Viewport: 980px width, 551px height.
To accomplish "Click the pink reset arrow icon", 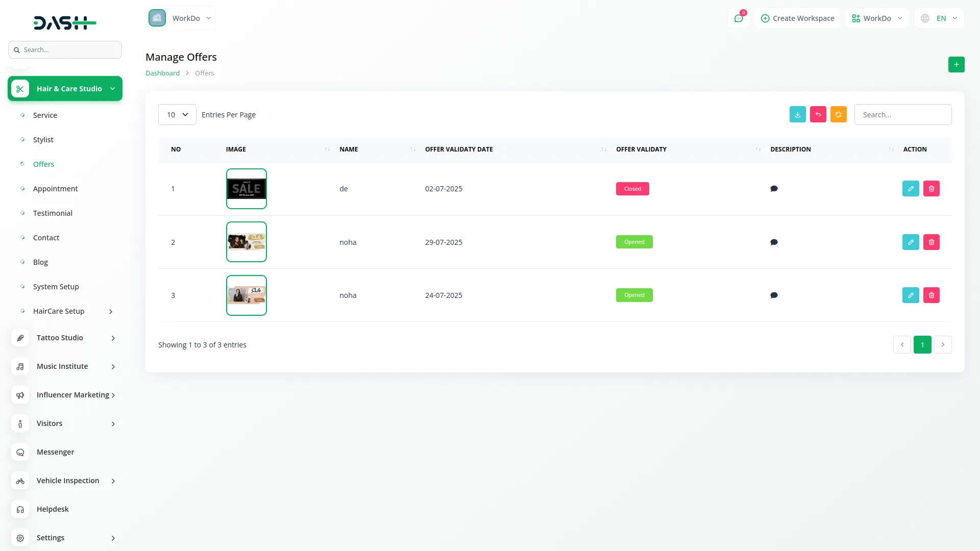I will tap(818, 115).
